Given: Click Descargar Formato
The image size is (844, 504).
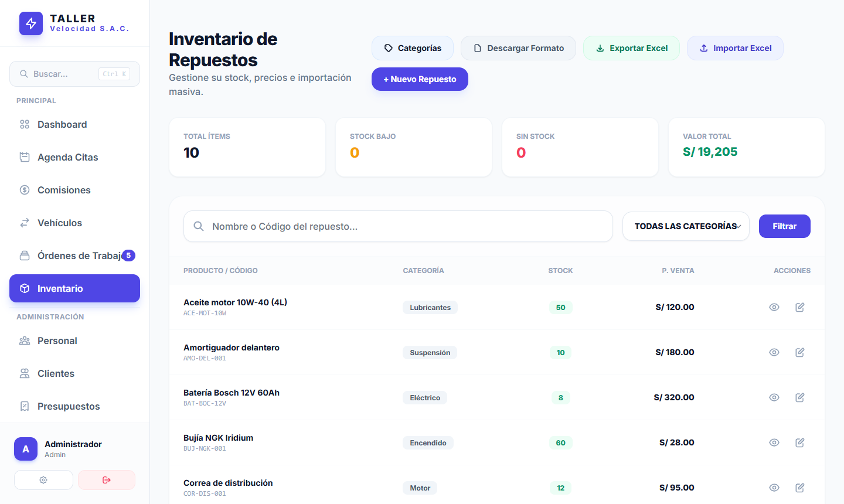Looking at the screenshot, I should pos(518,48).
